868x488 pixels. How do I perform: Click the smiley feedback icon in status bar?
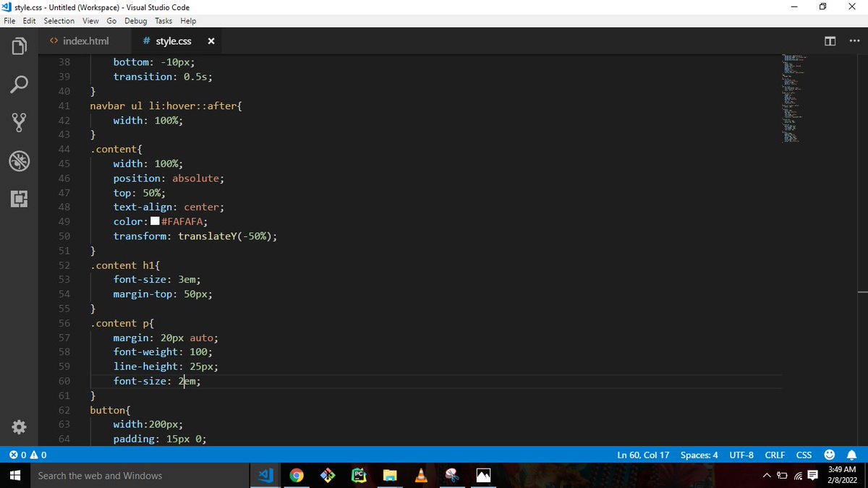point(829,454)
